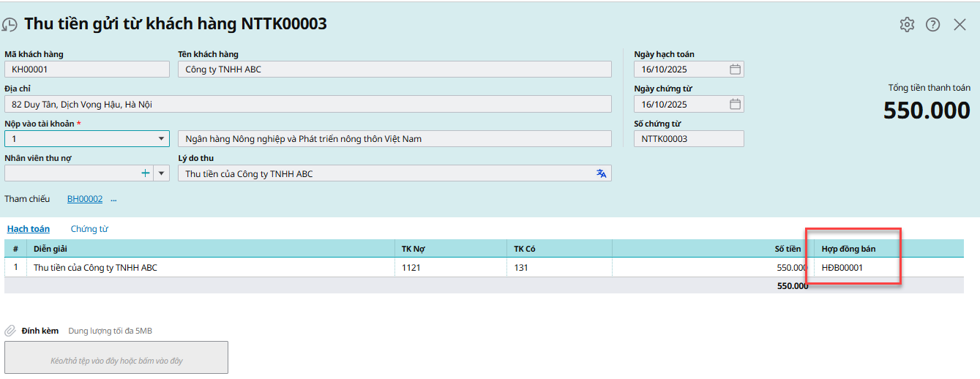The image size is (980, 379).
Task: Open calendar for Ngày hạch toán
Action: tap(735, 70)
